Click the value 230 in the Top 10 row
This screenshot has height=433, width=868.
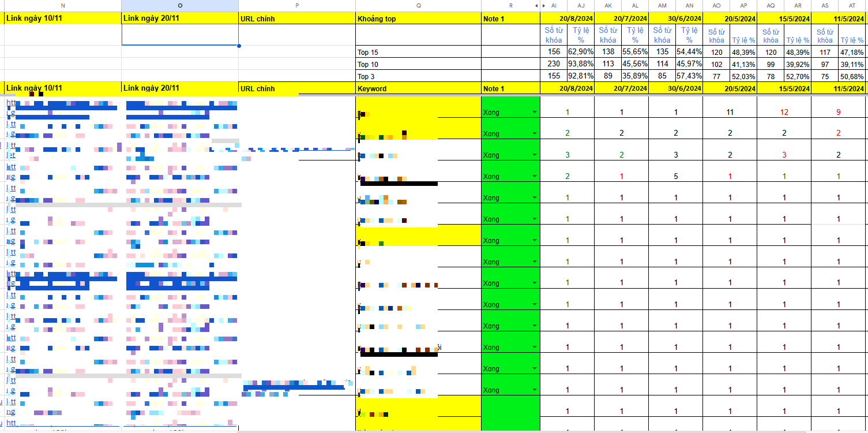point(554,64)
